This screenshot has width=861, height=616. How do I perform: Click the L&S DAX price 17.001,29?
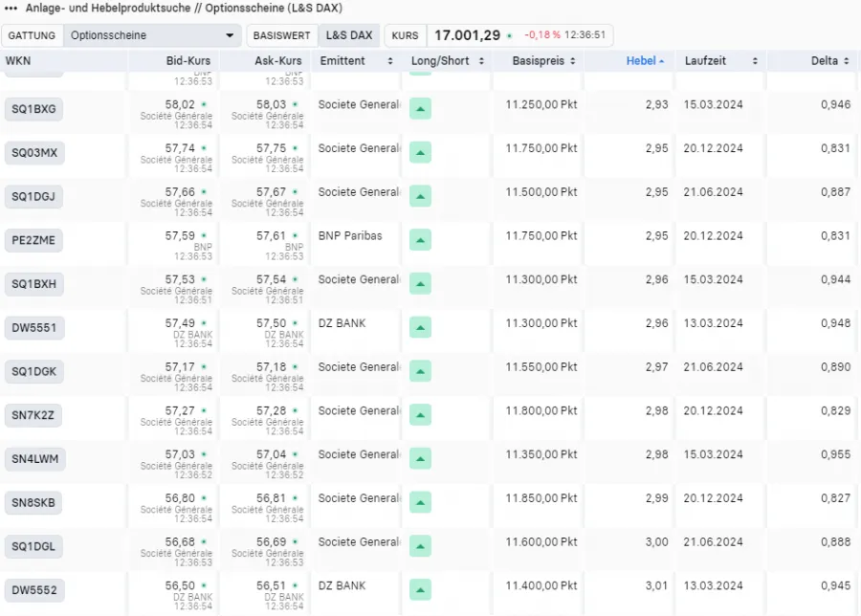click(467, 34)
